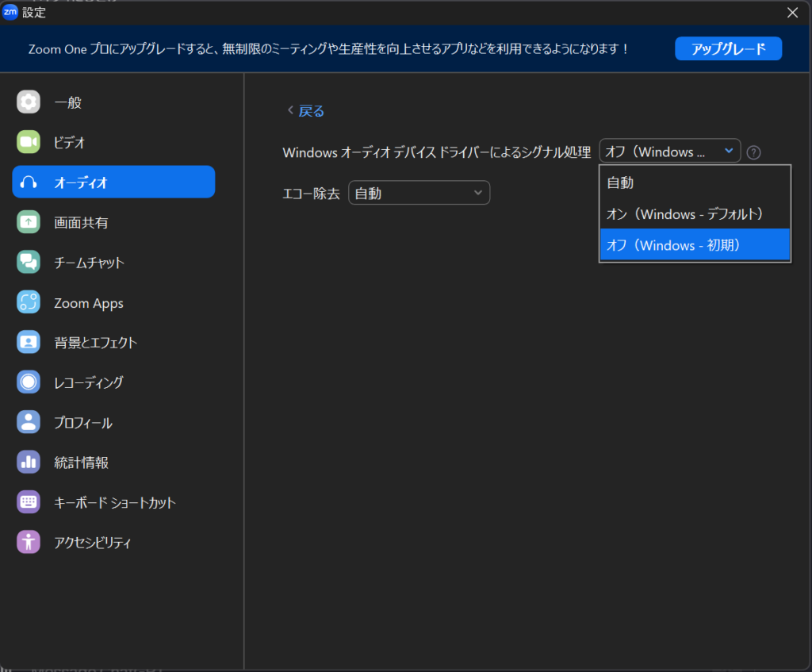Click the Accessibility (アクセシビリティ) icon
The height and width of the screenshot is (672, 812).
click(29, 542)
